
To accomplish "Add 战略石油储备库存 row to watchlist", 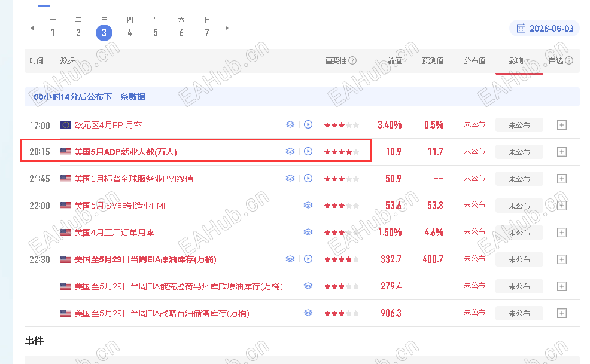I will (x=562, y=313).
